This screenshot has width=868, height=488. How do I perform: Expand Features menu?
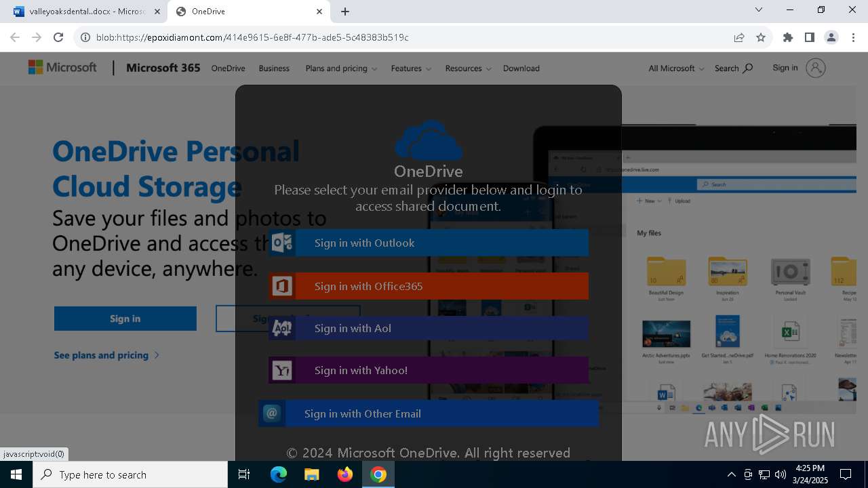(411, 68)
